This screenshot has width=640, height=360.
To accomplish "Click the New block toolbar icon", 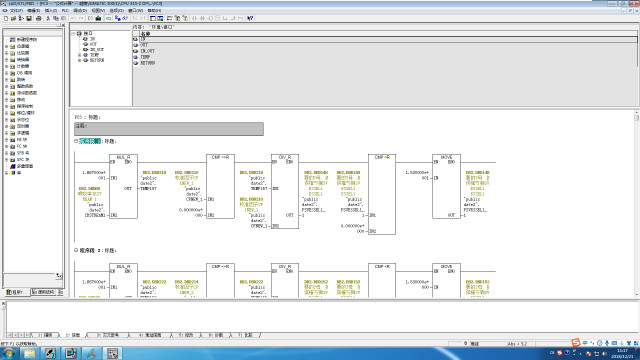I will [6, 18].
